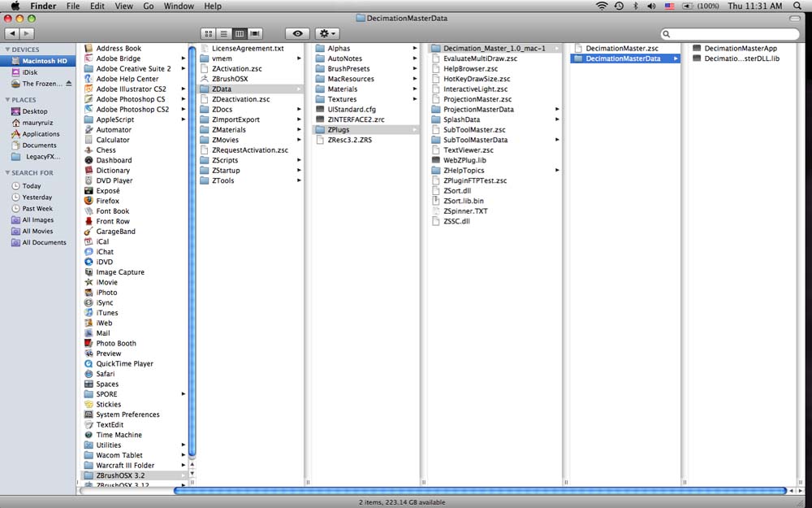Viewport: 812px width, 508px height.
Task: Go forward with the right arrow
Action: (x=27, y=33)
